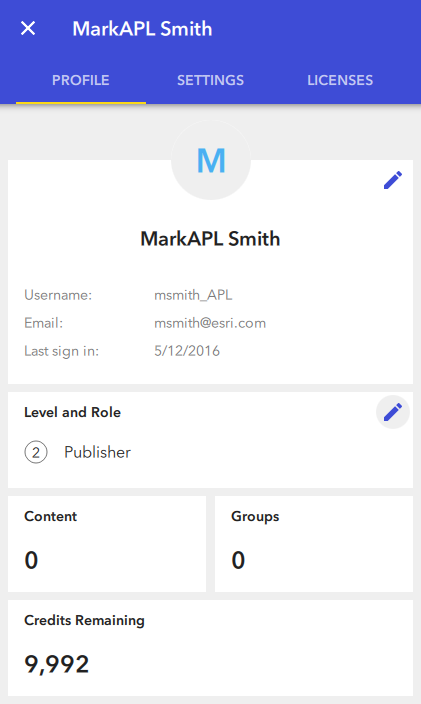Open the SETTINGS tab
Screen dimensions: 421x704
(210, 80)
